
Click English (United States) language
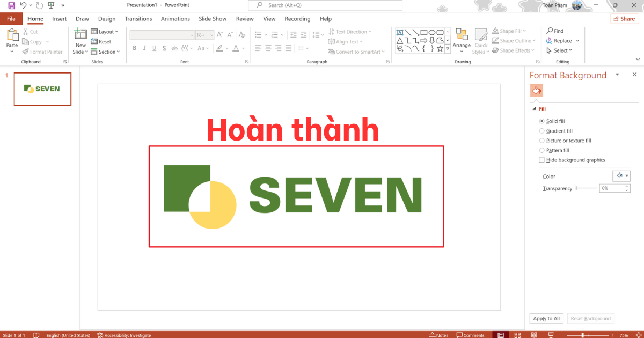click(x=68, y=335)
